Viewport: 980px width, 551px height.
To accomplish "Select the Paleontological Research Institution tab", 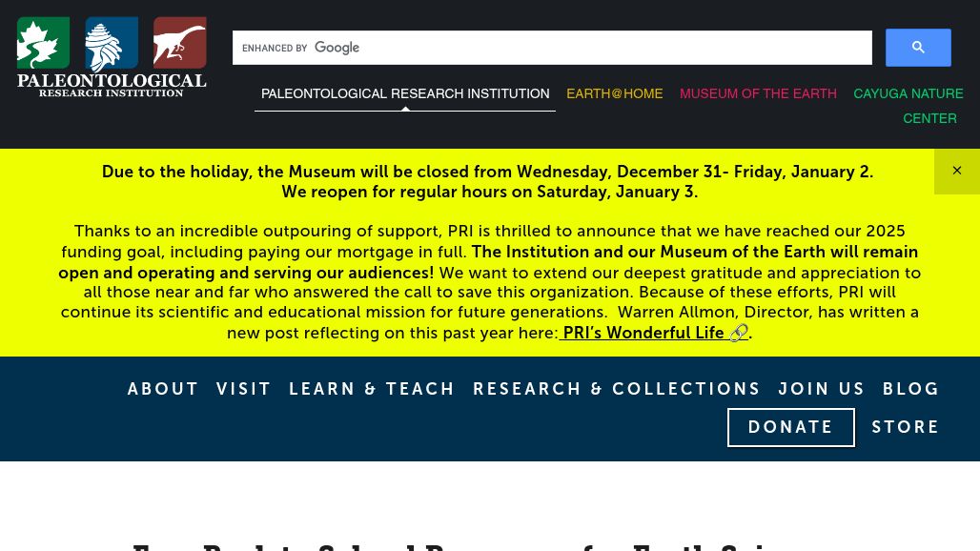I will click(405, 93).
